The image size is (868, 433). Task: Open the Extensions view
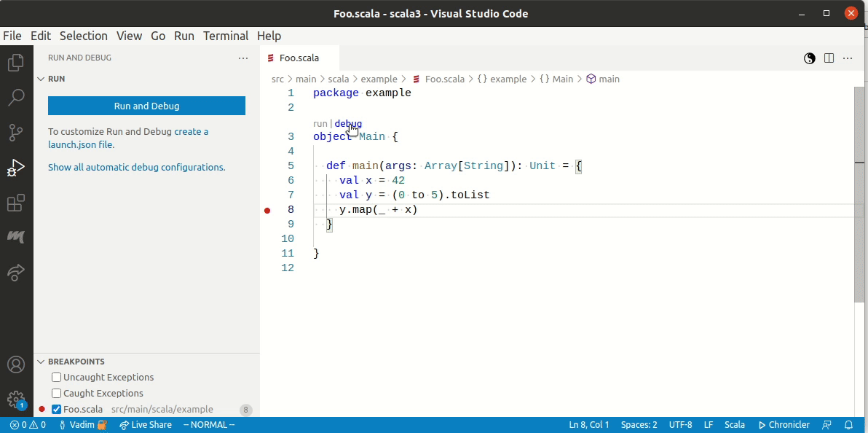16,203
